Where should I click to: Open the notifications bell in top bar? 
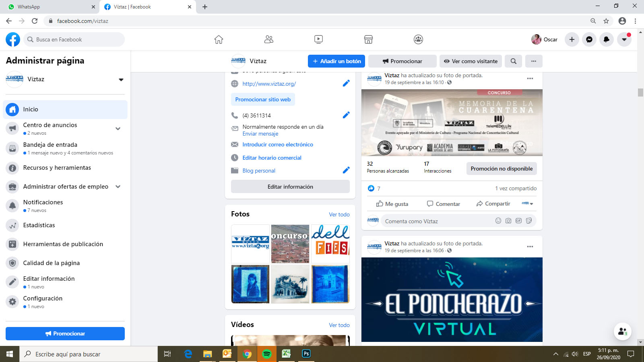point(607,39)
